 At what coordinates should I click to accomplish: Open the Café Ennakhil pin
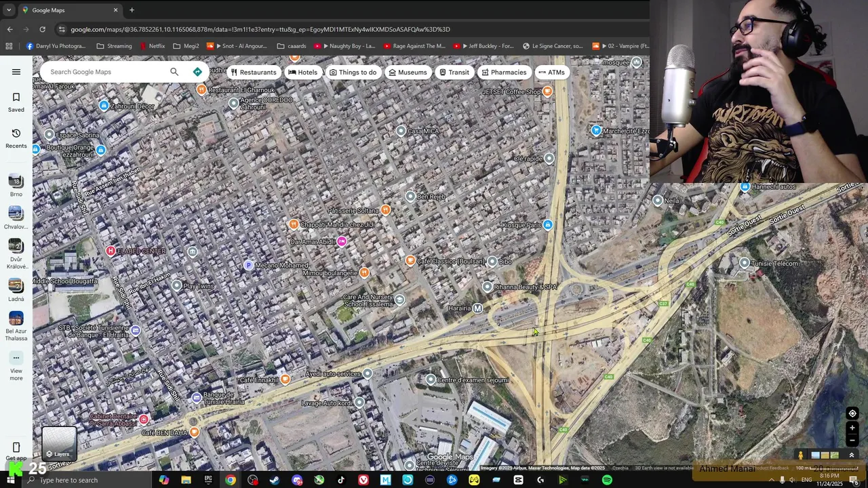tap(285, 380)
